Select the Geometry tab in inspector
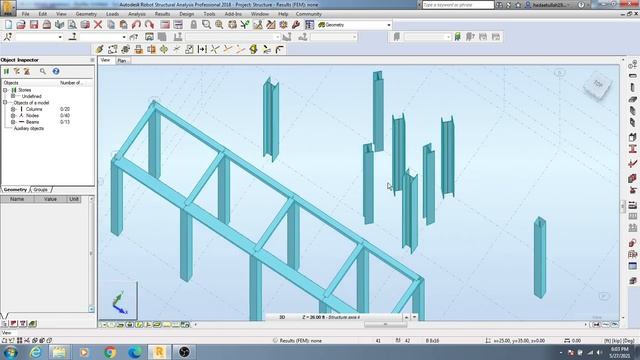Image resolution: width=640 pixels, height=360 pixels. pyautogui.click(x=16, y=190)
